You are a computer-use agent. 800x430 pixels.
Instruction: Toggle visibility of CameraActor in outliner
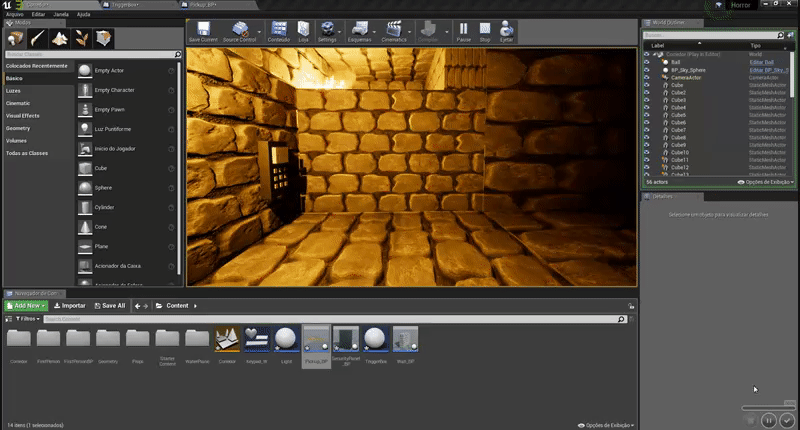pos(646,77)
